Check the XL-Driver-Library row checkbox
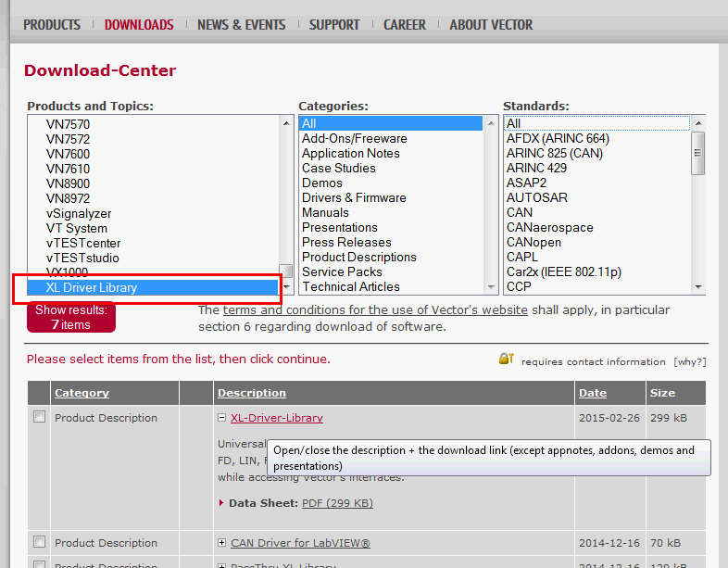728x568 pixels. pos(40,417)
